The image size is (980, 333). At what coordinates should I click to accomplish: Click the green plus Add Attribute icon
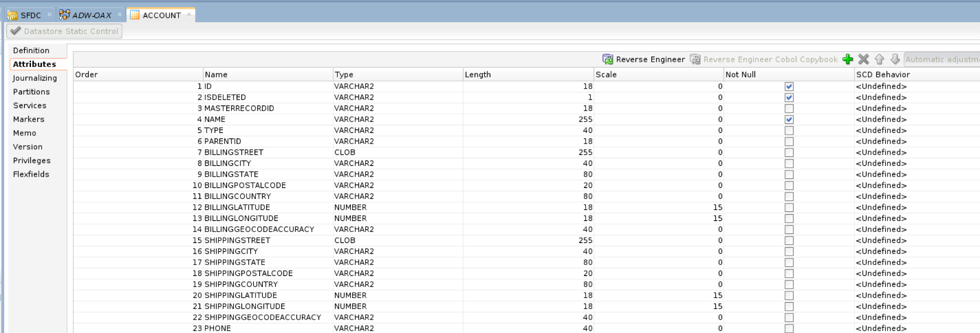tap(848, 59)
